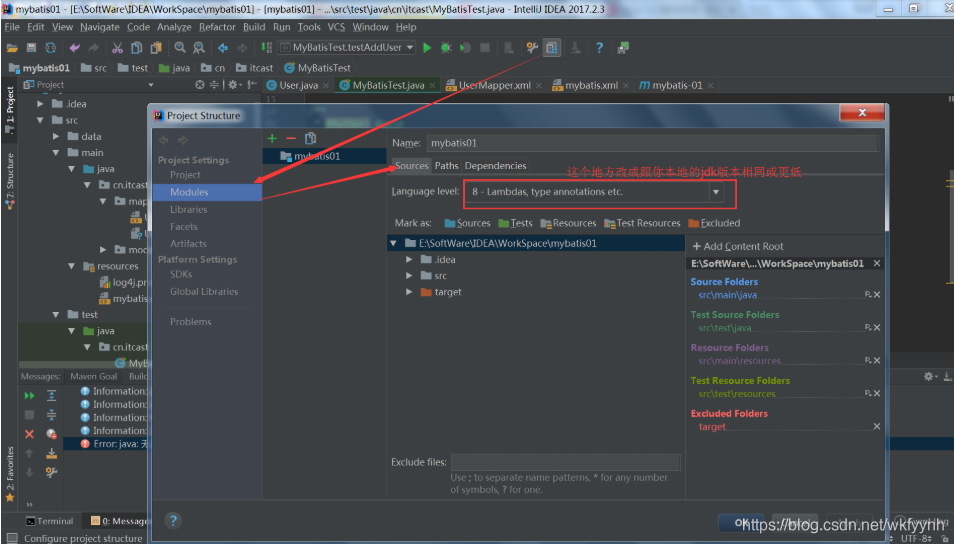
Task: Click the Project panel settings gear icon
Action: pos(233,85)
